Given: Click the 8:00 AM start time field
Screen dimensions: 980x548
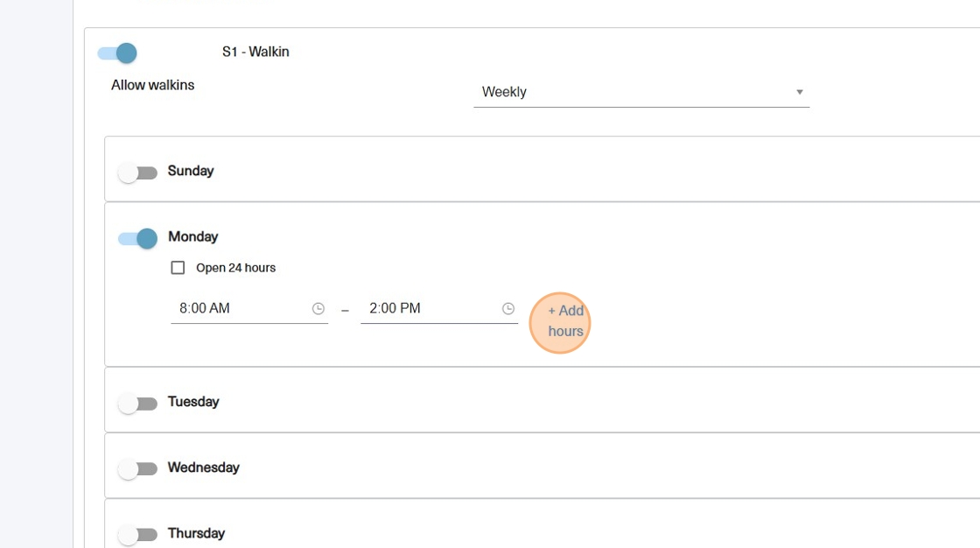Looking at the screenshot, I should click(236, 309).
